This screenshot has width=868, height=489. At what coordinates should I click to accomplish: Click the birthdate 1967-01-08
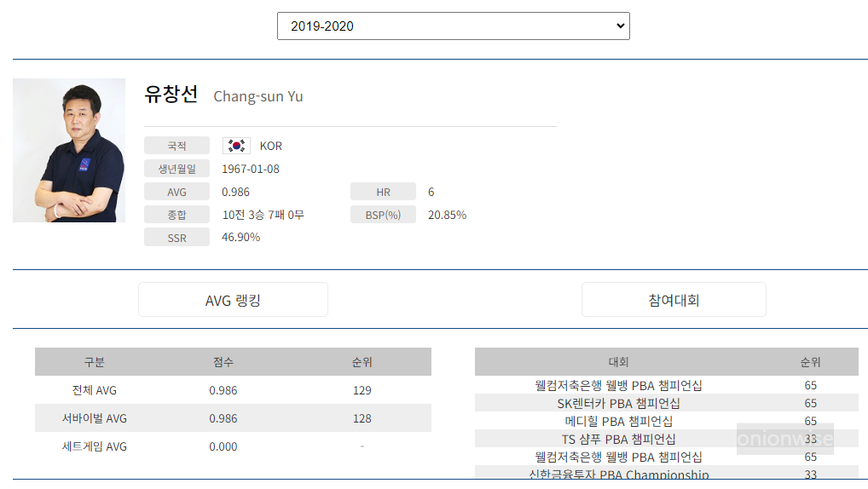[x=251, y=169]
